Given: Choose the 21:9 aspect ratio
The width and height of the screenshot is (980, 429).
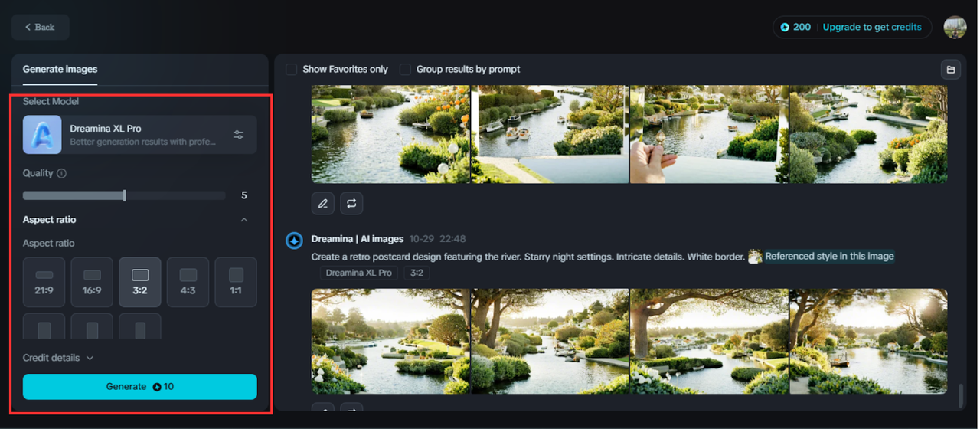Looking at the screenshot, I should [x=44, y=282].
